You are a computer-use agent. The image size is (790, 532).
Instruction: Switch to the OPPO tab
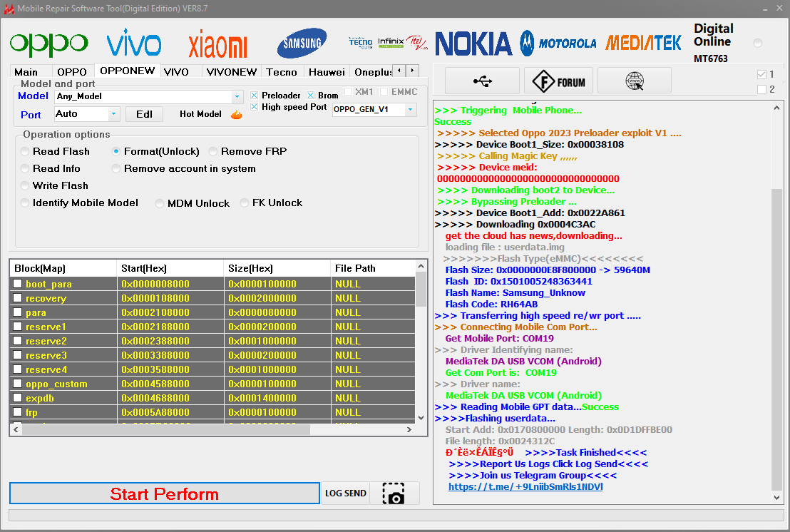72,72
